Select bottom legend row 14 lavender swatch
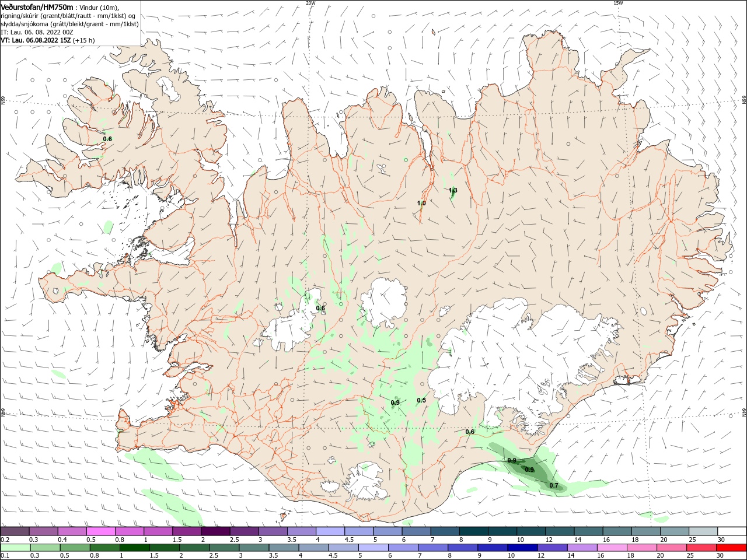Image resolution: width=747 pixels, height=560 pixels. click(581, 548)
